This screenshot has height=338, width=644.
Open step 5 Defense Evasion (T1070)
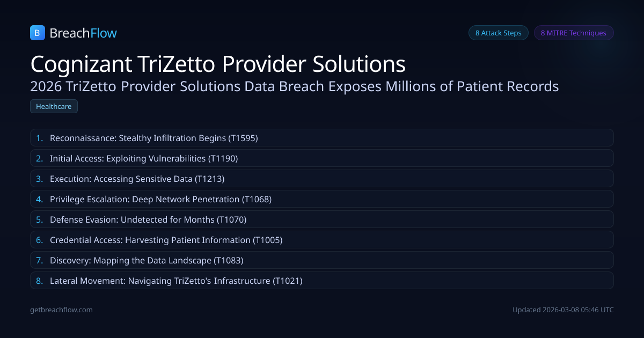[148, 219]
